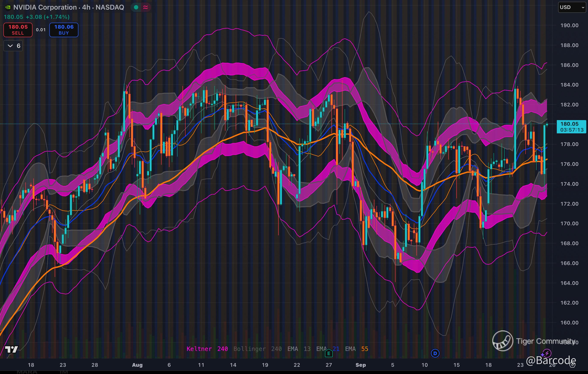The width and height of the screenshot is (588, 374).
Task: Click the NVIDIA logo icon
Action: click(8, 7)
